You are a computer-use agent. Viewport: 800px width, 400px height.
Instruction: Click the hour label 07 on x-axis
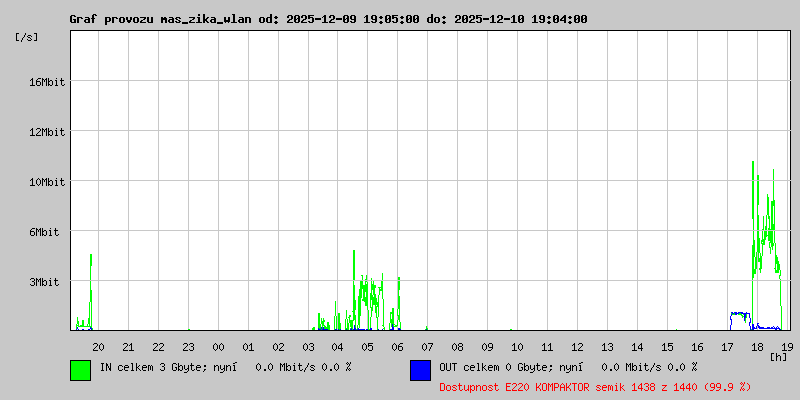click(428, 347)
